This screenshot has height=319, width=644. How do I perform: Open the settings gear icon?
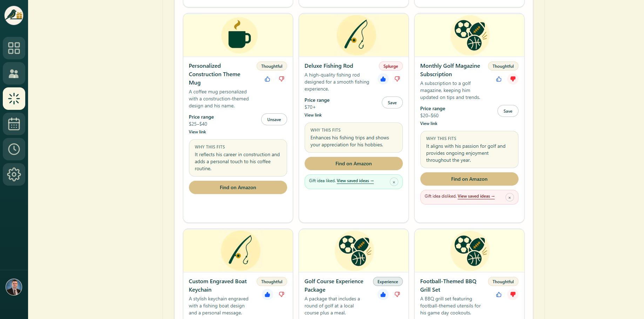coord(14,174)
